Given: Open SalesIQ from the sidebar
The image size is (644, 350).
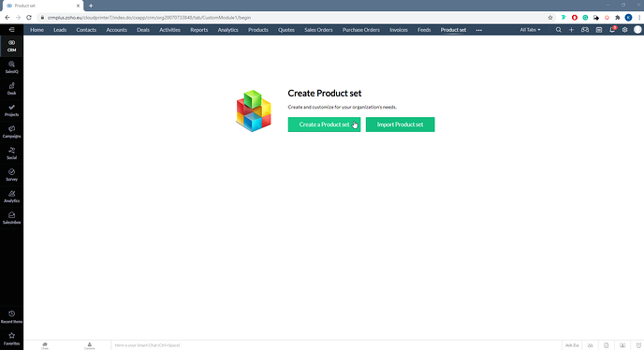Looking at the screenshot, I should pyautogui.click(x=11, y=67).
